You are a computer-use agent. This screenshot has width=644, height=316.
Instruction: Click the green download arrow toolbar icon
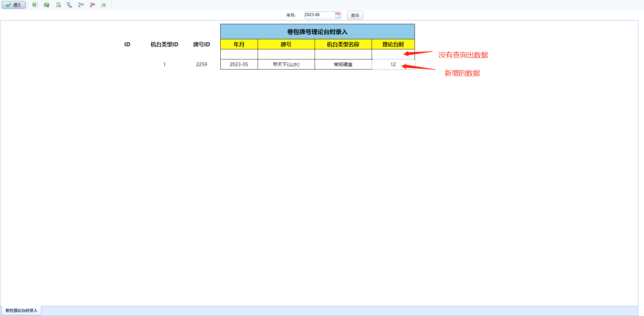pos(104,5)
